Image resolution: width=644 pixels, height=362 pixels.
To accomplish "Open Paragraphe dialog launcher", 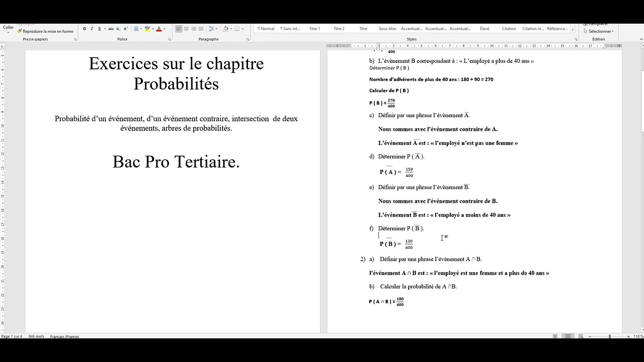I will pyautogui.click(x=248, y=39).
